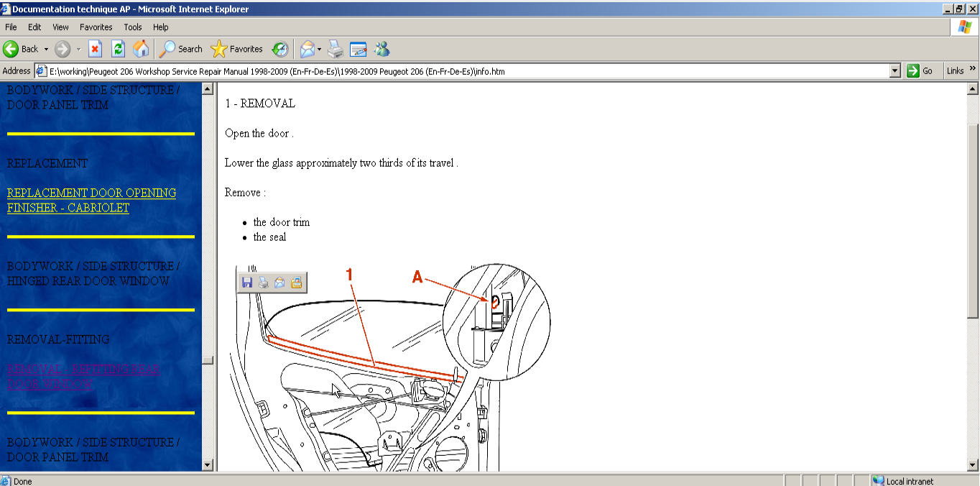The image size is (980, 486).
Task: Open the Favorites menu in menu bar
Action: (x=96, y=27)
